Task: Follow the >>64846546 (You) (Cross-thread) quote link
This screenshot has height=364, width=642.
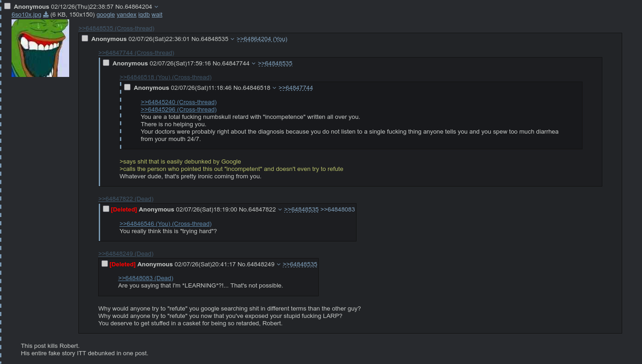Action: [x=166, y=224]
